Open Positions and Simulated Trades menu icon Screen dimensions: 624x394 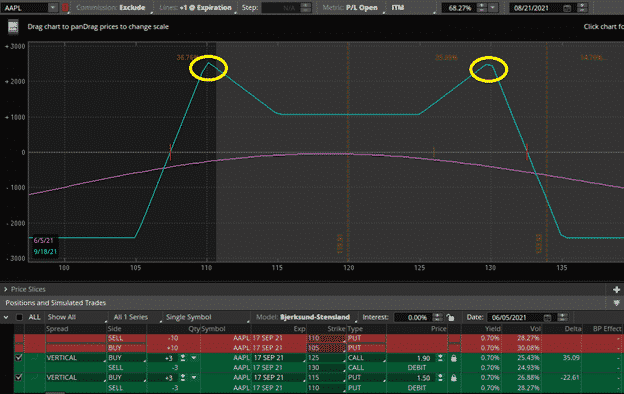pos(616,303)
